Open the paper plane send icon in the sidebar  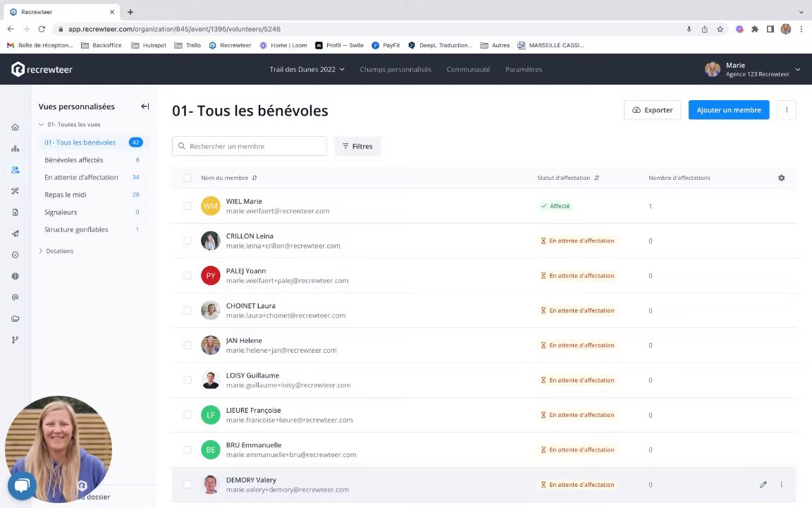[x=15, y=234]
